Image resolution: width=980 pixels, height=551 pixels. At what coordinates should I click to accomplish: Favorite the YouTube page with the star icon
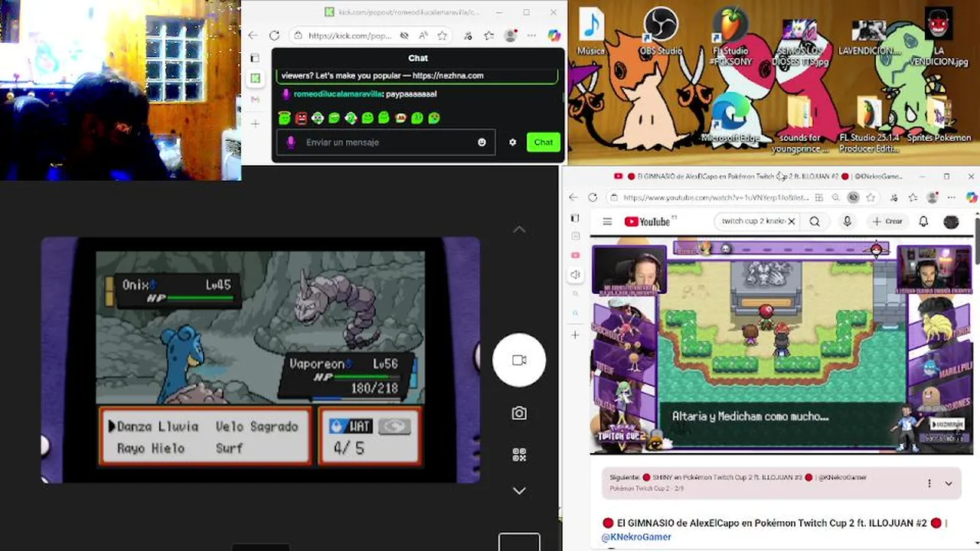click(871, 197)
